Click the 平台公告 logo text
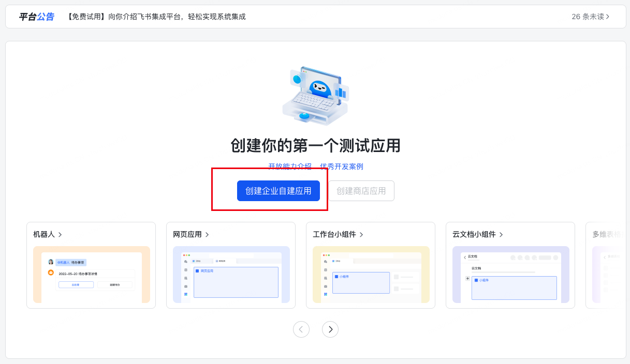 pos(36,17)
